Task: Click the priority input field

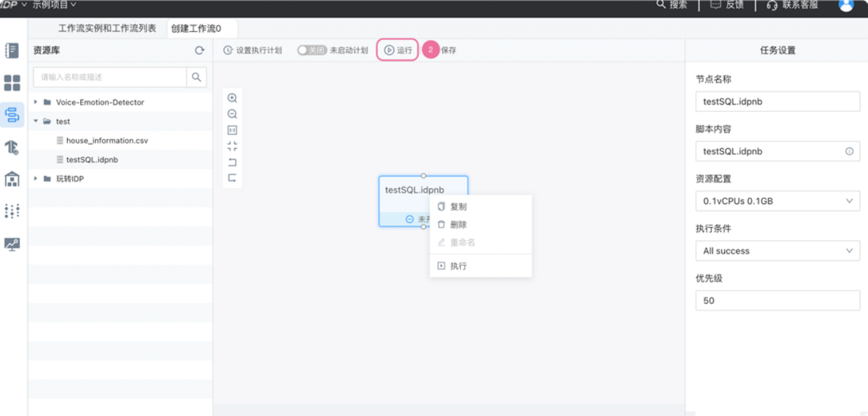Action: 777,301
